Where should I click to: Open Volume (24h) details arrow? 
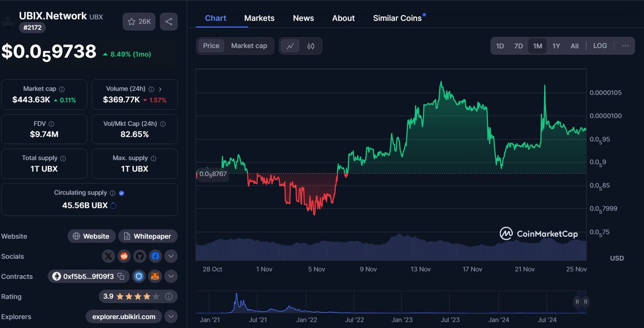click(x=160, y=89)
